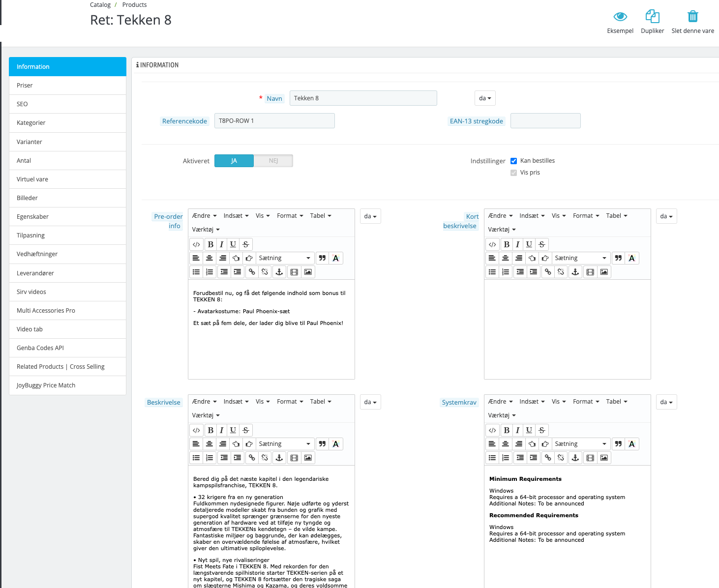This screenshot has width=719, height=588.
Task: Open text color picker in Beskrivelse editor
Action: [336, 444]
